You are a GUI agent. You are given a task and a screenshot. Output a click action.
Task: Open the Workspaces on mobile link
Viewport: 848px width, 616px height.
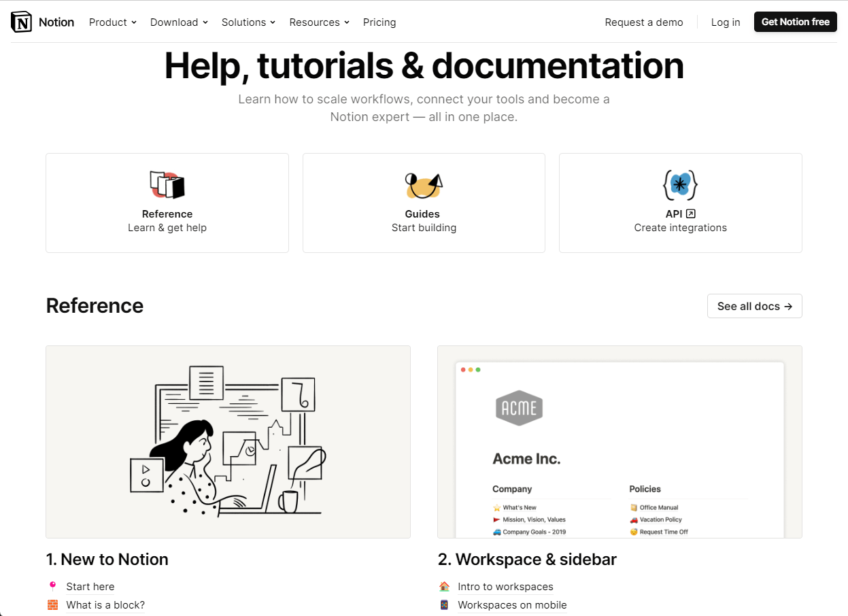click(512, 604)
